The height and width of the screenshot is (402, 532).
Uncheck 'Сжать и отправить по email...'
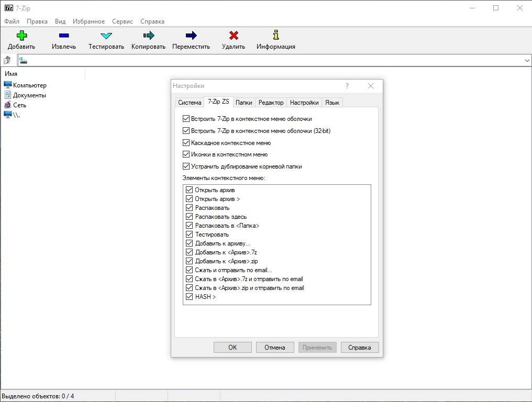click(x=190, y=270)
